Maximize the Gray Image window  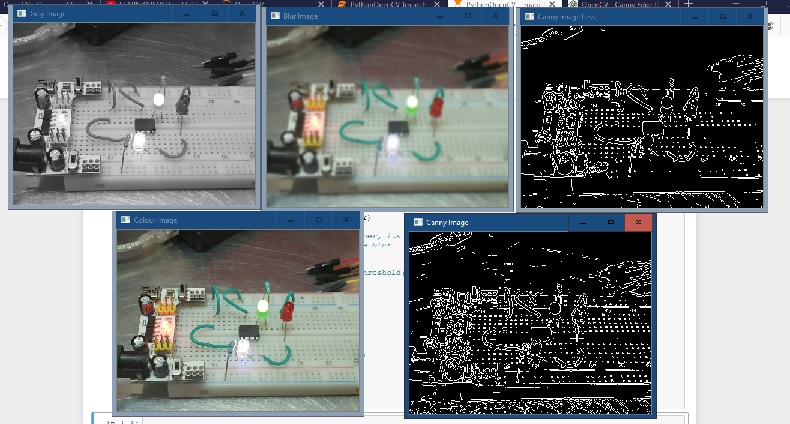pos(215,14)
